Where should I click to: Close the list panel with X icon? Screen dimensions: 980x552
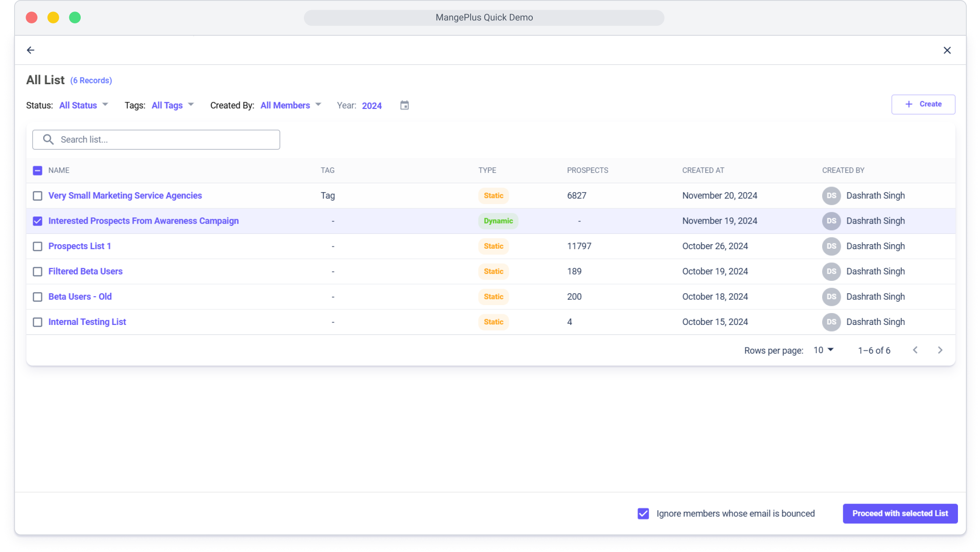coord(947,50)
